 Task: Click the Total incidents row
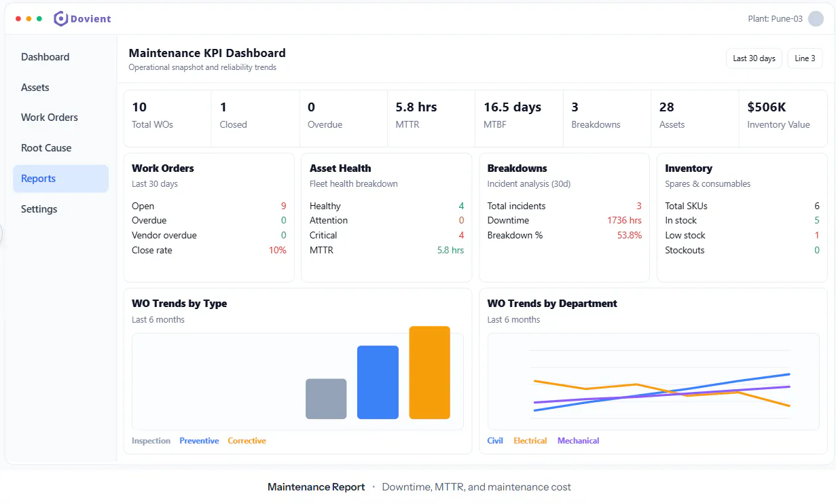coord(564,206)
